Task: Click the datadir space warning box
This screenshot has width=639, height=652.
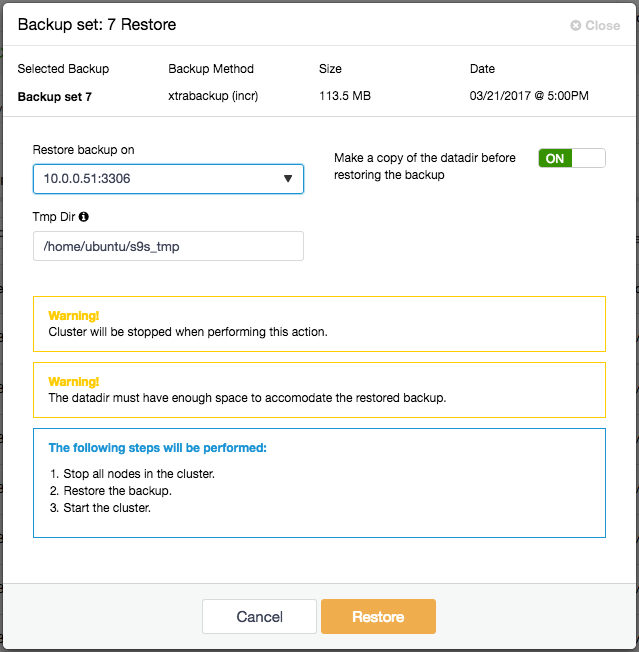Action: point(319,390)
